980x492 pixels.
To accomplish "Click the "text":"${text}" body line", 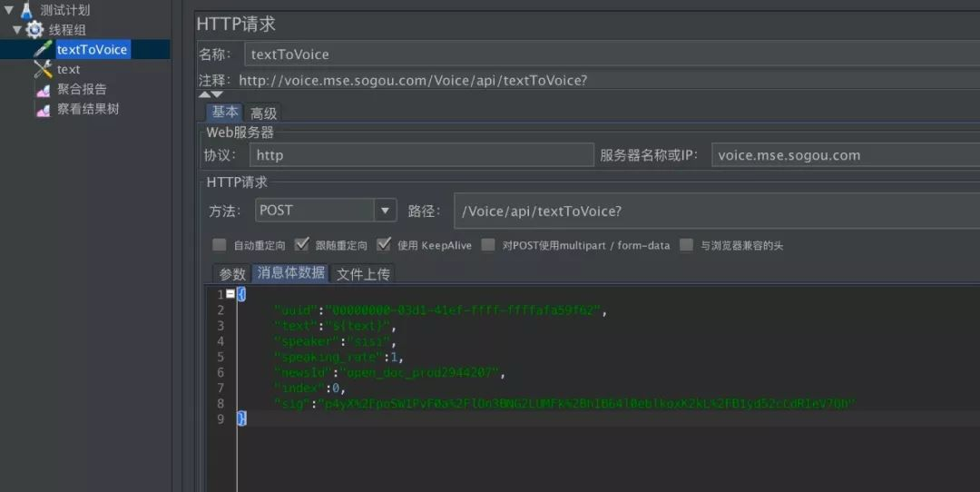I will pyautogui.click(x=335, y=326).
